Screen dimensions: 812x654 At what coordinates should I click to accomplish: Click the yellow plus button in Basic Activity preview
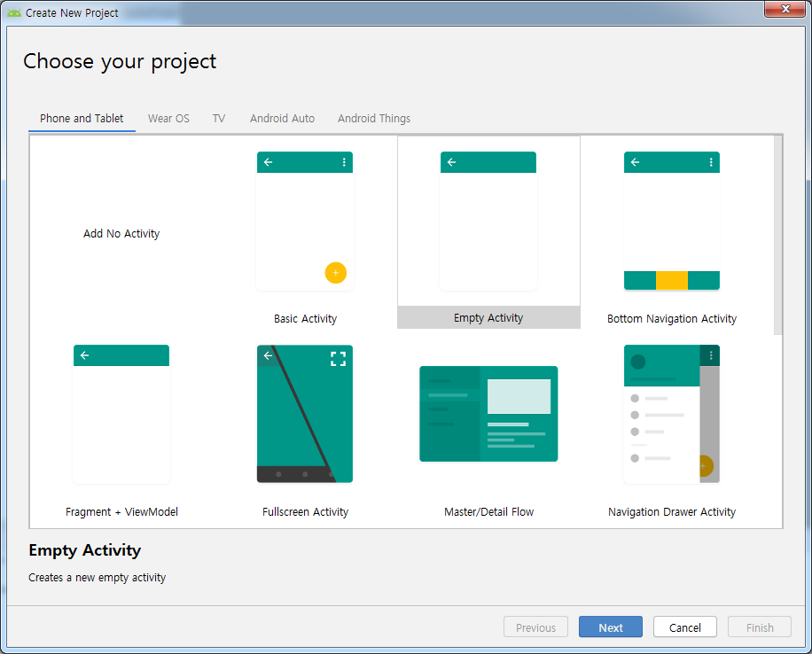[336, 272]
